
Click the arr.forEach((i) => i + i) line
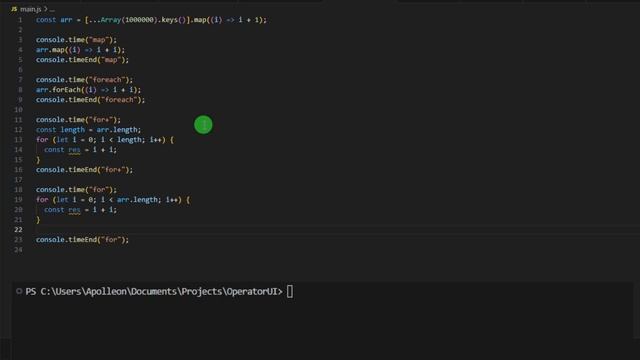pyautogui.click(x=88, y=90)
